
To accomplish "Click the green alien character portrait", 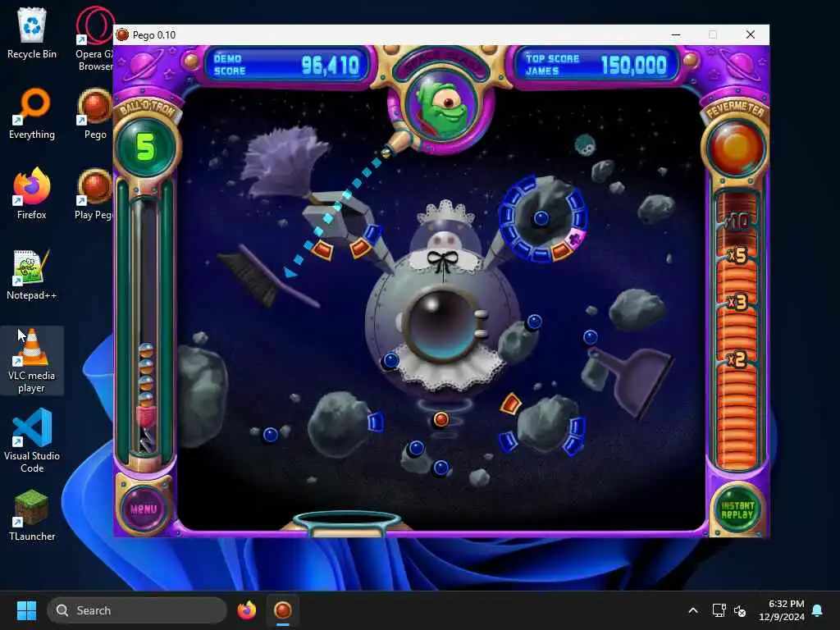I will click(443, 107).
